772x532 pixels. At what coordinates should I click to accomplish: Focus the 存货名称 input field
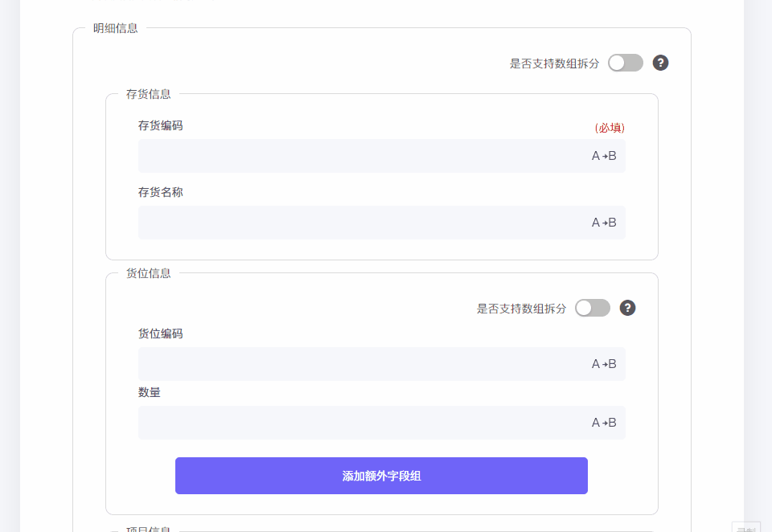(x=362, y=223)
